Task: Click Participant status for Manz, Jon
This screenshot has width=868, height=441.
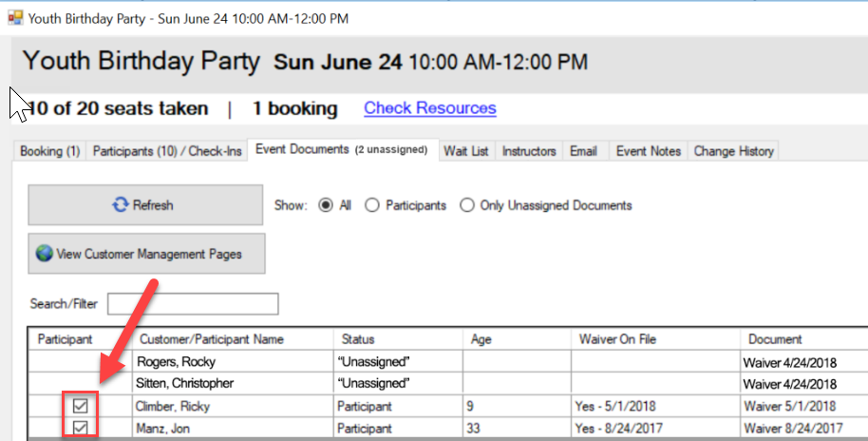Action: tap(365, 429)
